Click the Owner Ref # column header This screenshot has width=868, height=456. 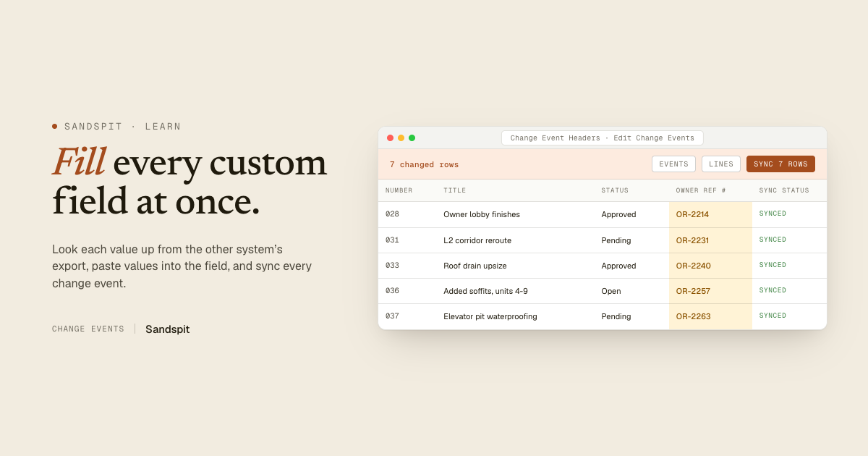701,190
